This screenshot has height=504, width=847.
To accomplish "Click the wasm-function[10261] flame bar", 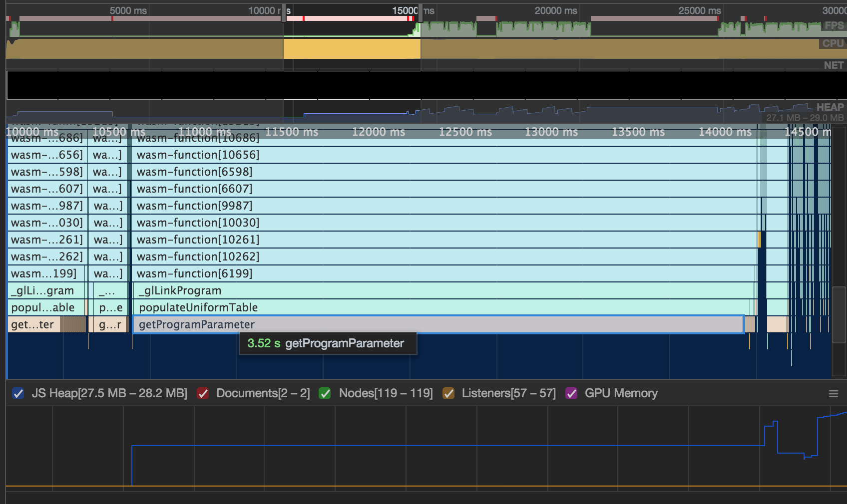I will [444, 240].
